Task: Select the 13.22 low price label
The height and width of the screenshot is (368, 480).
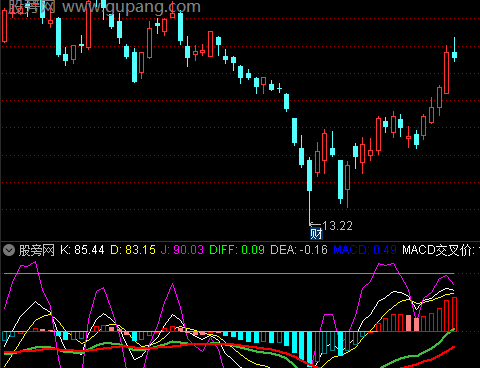Action: (x=337, y=226)
